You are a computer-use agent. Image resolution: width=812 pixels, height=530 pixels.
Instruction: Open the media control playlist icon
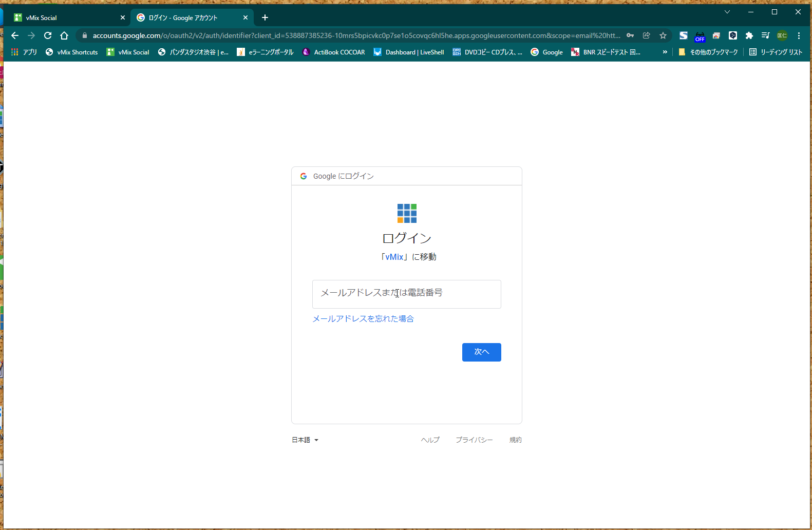coord(766,35)
